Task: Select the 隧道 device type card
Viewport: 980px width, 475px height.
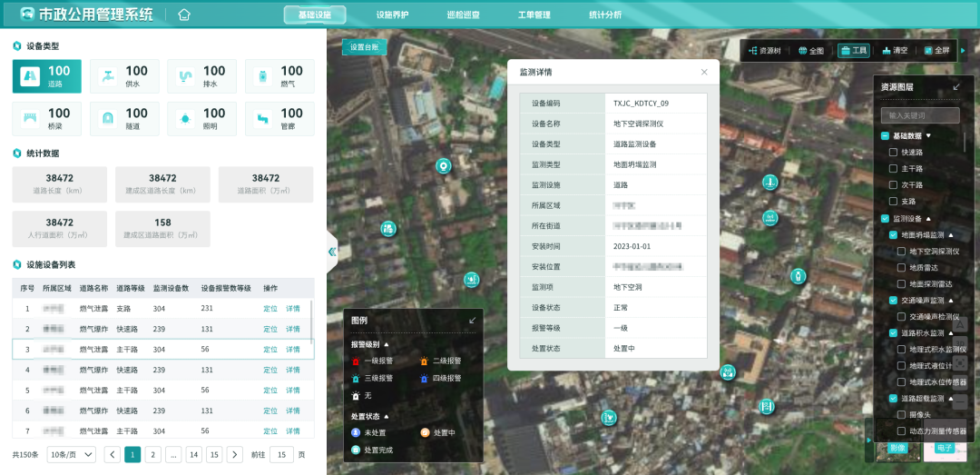Action: pyautogui.click(x=124, y=119)
